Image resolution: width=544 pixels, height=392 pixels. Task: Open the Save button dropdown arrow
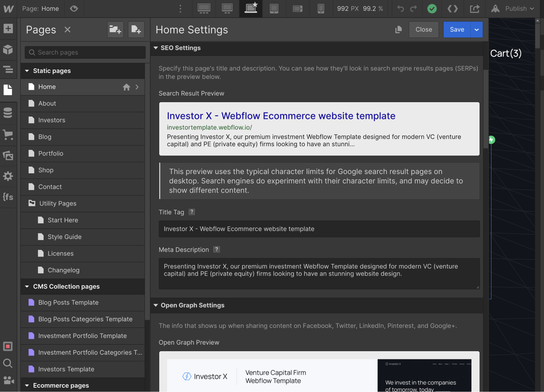[476, 30]
